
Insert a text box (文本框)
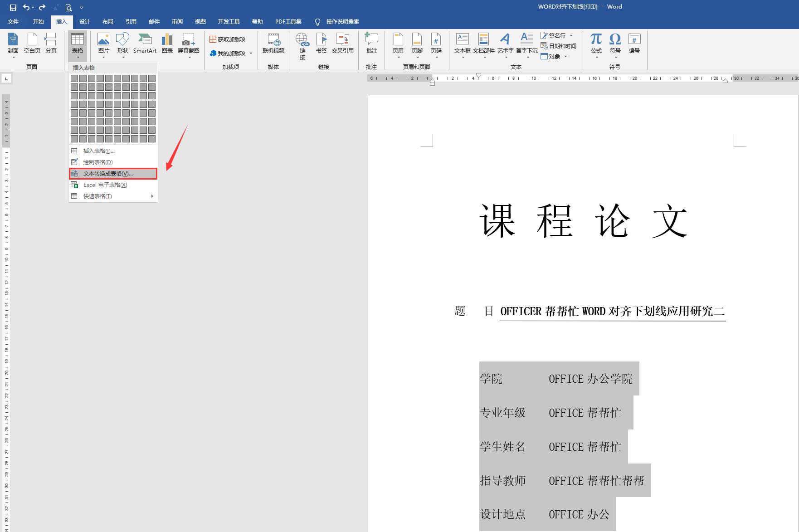[x=463, y=45]
